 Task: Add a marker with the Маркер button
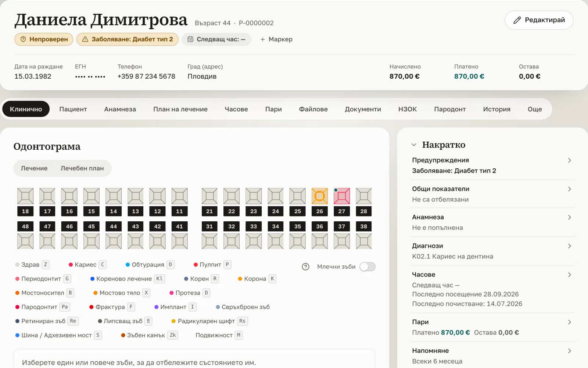[x=276, y=39]
